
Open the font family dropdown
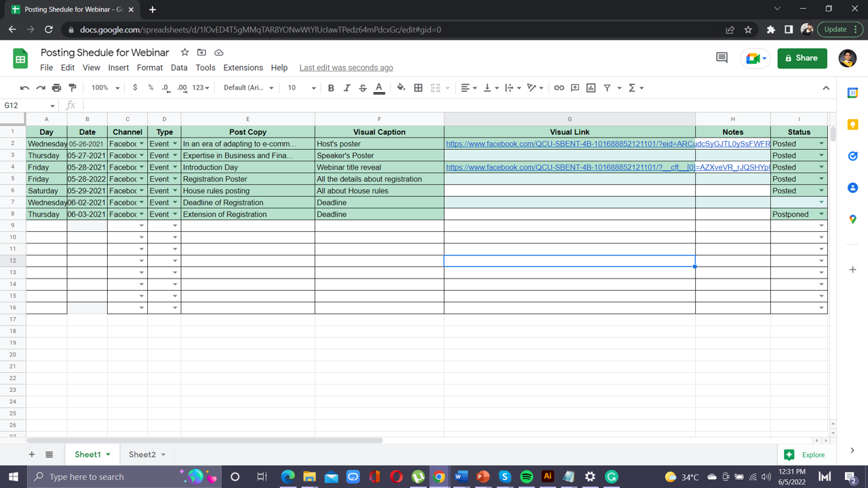[248, 88]
